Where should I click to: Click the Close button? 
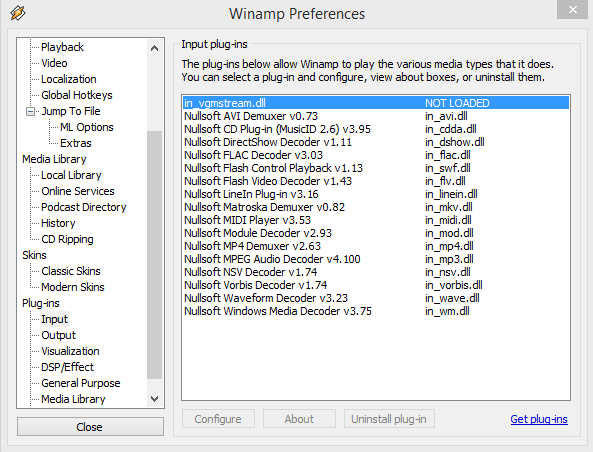pos(90,427)
